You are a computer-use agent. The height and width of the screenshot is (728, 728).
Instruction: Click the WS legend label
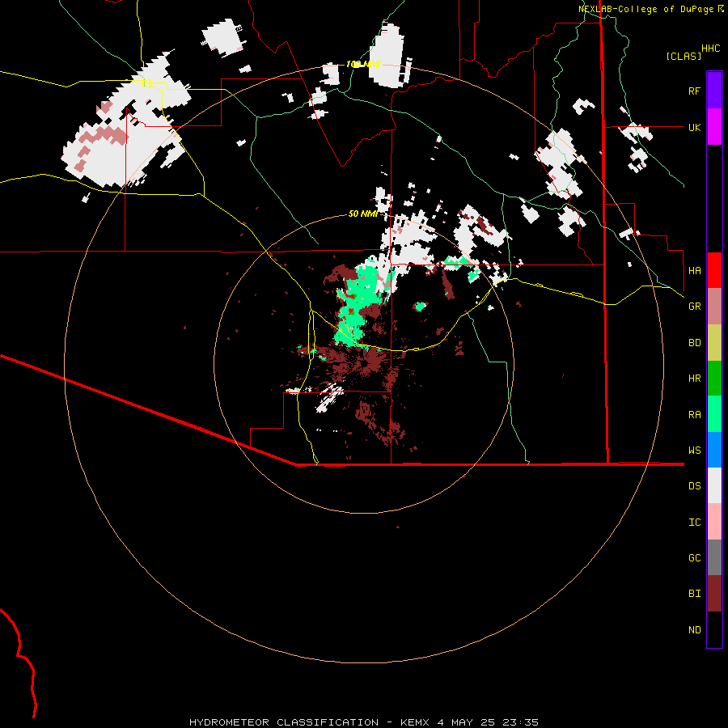coord(694,451)
